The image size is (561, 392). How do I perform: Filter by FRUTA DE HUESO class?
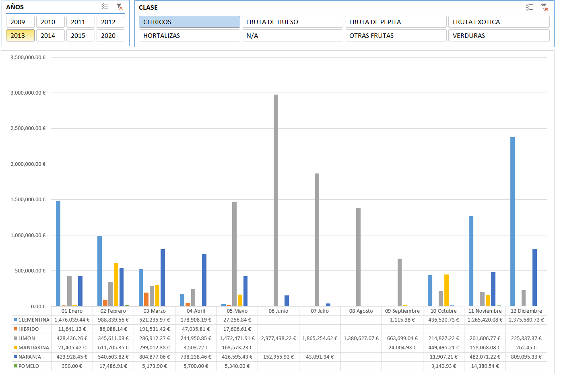pos(292,22)
